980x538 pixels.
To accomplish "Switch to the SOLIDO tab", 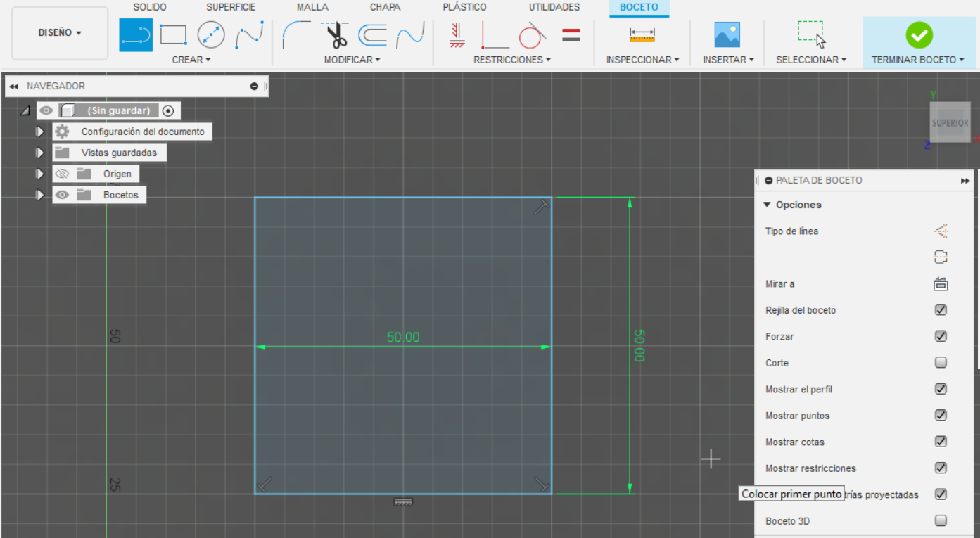I will 150,7.
